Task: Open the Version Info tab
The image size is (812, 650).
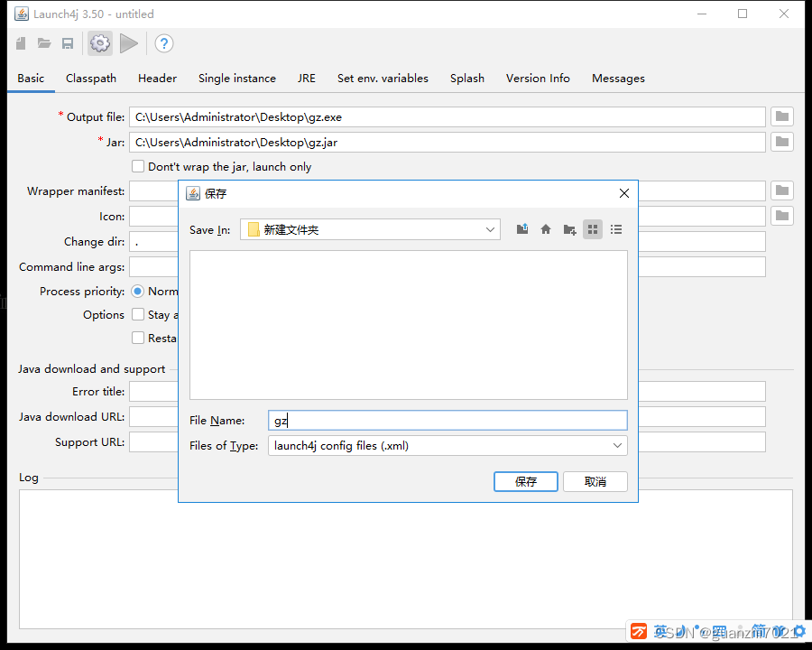Action: click(x=538, y=79)
